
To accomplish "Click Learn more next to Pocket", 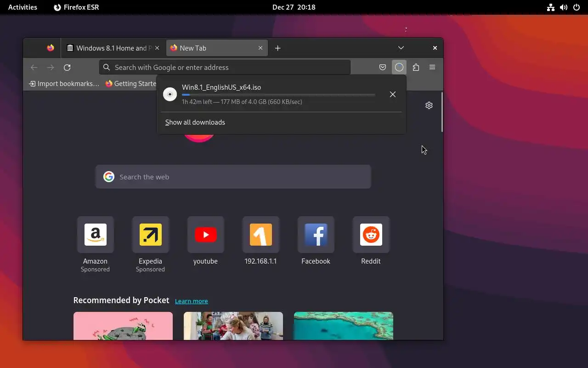I will point(192,301).
